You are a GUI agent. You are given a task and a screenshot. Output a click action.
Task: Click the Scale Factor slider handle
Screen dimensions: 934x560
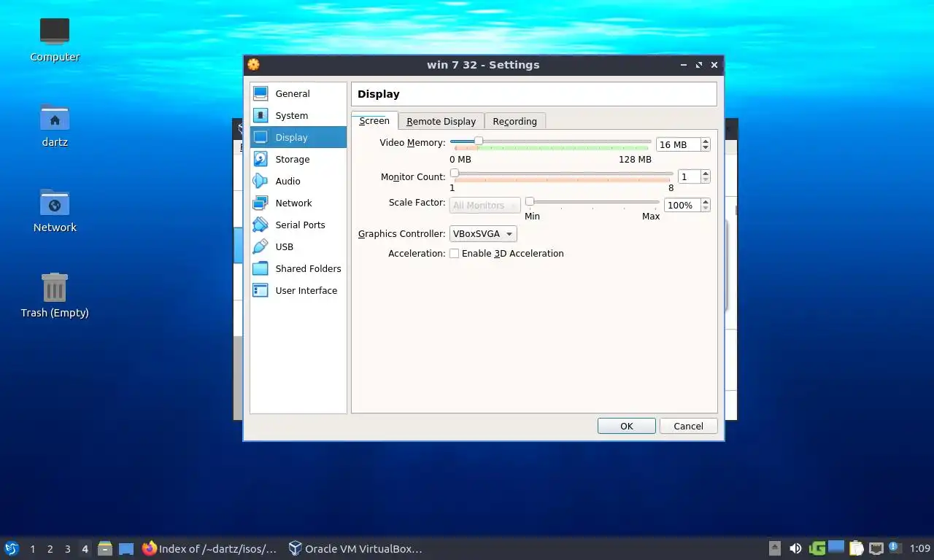point(530,202)
